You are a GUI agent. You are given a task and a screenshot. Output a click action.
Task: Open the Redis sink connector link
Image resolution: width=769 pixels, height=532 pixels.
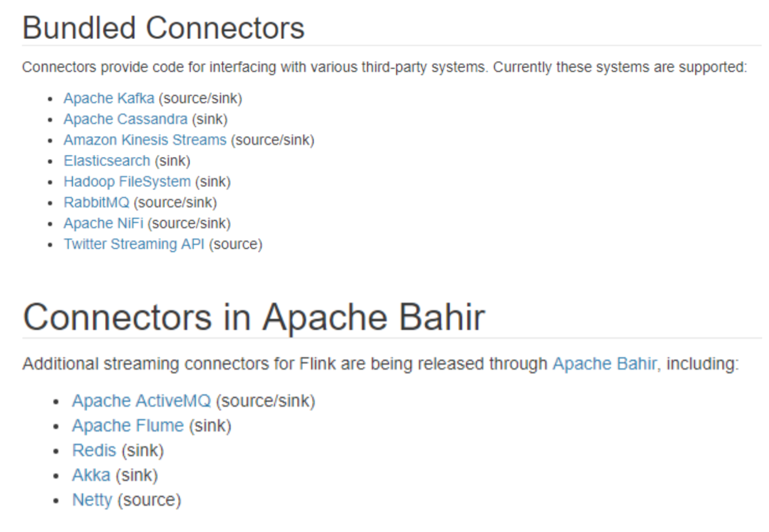[94, 450]
